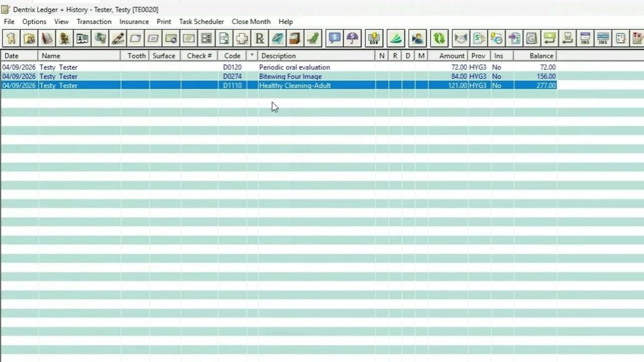Open the Insurance menu
Image resolution: width=644 pixels, height=362 pixels.
click(x=134, y=22)
